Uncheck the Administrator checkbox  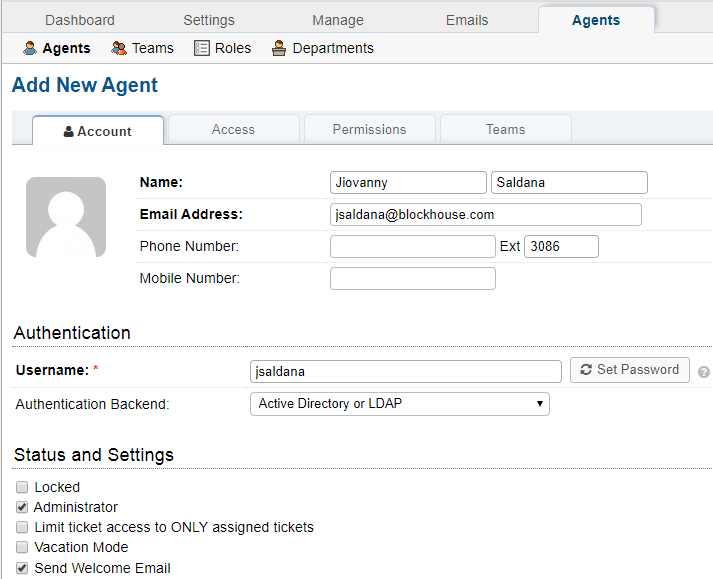coord(22,507)
